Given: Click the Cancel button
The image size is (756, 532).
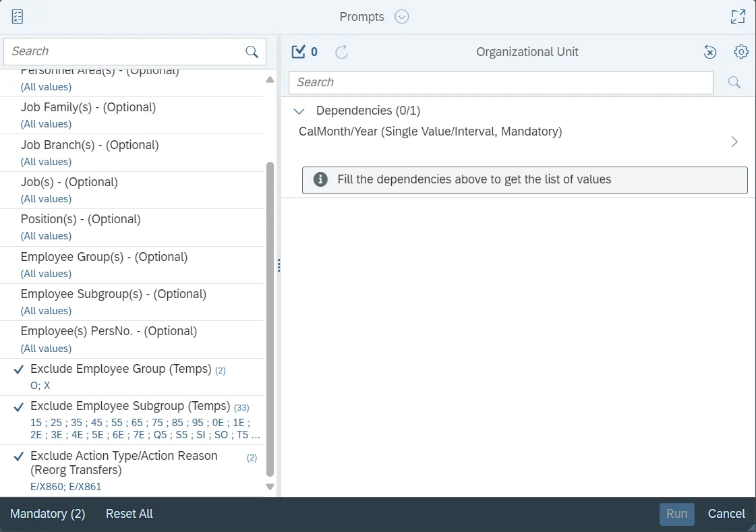Looking at the screenshot, I should click(x=726, y=514).
